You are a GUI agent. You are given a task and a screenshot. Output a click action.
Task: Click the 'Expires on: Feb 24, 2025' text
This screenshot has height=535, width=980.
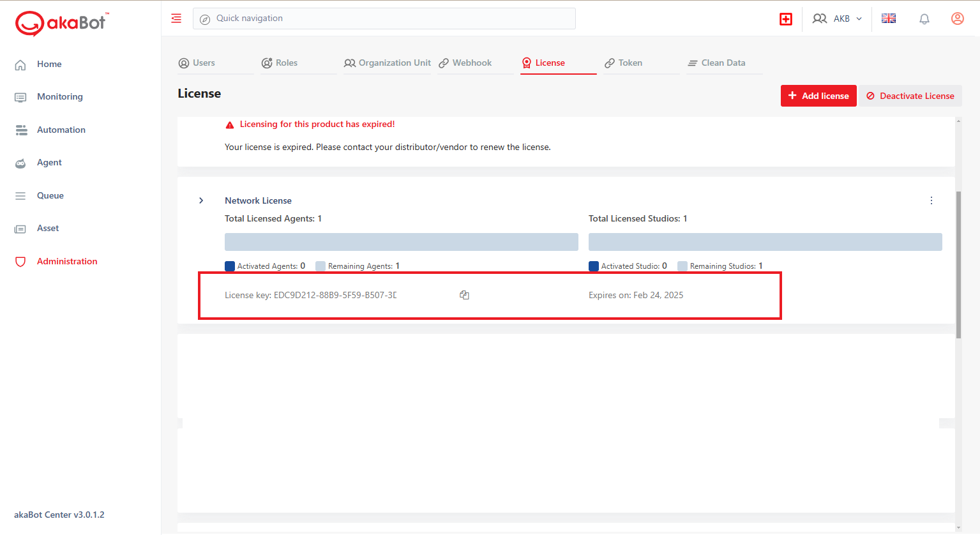point(636,295)
